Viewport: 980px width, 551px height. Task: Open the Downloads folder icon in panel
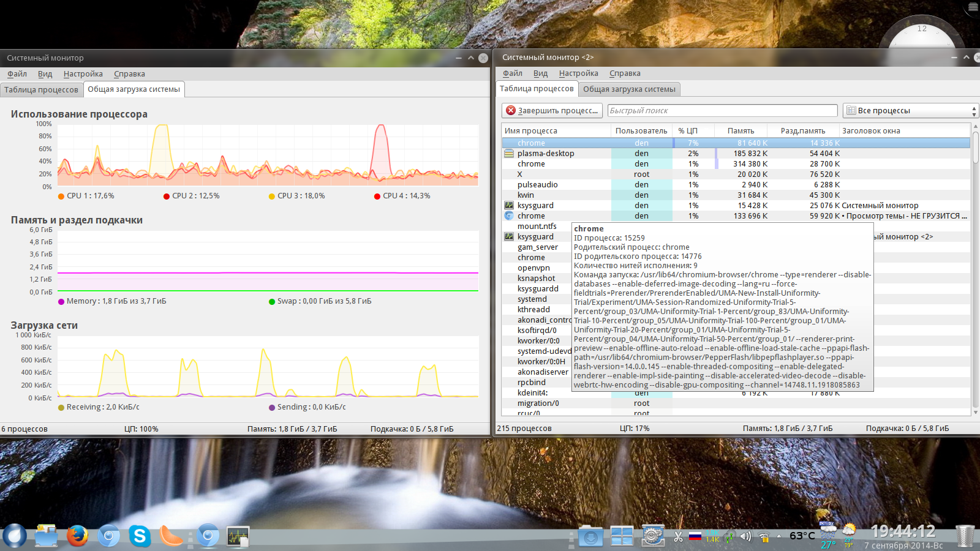(590, 537)
